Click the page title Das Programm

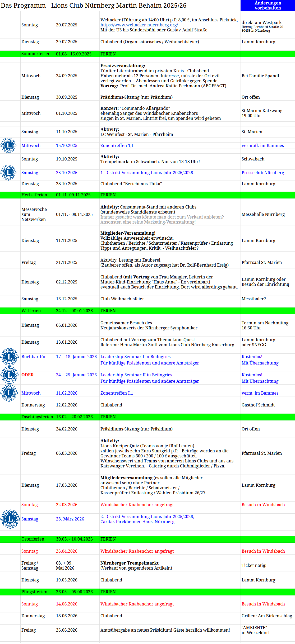point(23,6)
